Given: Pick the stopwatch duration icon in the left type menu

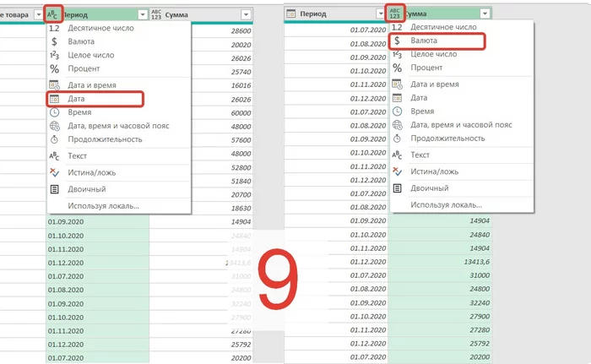Looking at the screenshot, I should pyautogui.click(x=54, y=139).
